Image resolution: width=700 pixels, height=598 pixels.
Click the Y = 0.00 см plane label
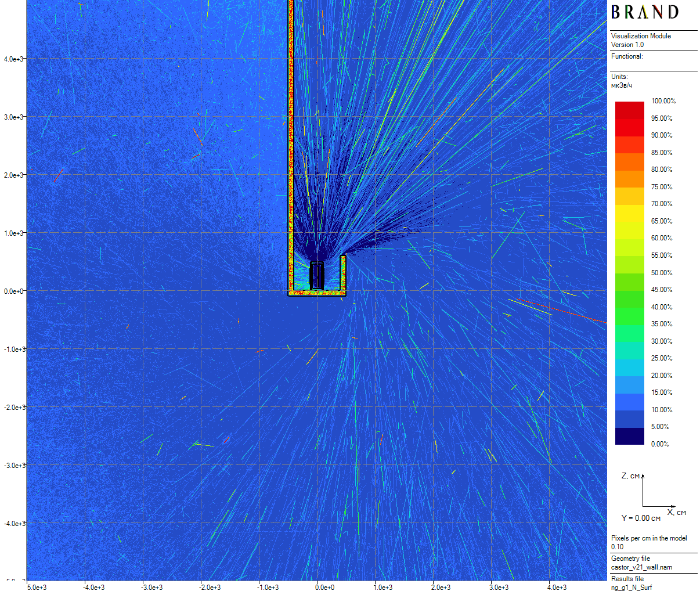[x=641, y=518]
